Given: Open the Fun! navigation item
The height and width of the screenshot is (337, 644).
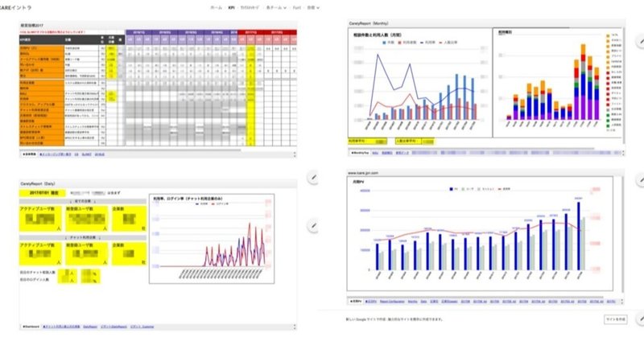Looking at the screenshot, I should coord(296,7).
